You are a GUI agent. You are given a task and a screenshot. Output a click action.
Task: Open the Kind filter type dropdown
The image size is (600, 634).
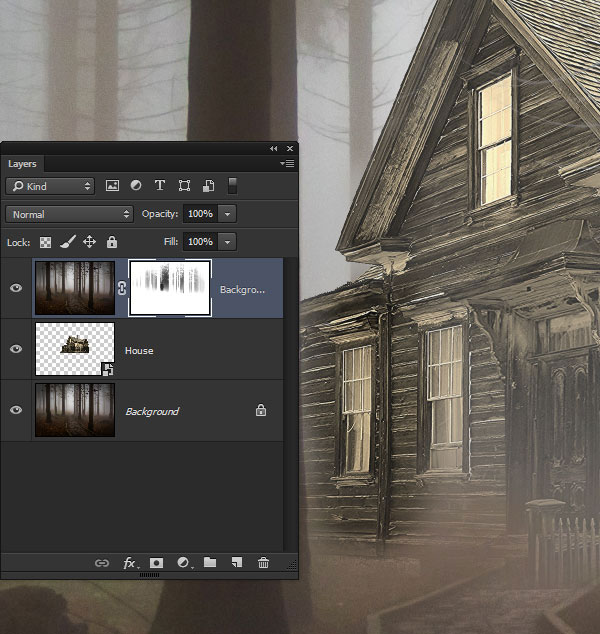[50, 186]
